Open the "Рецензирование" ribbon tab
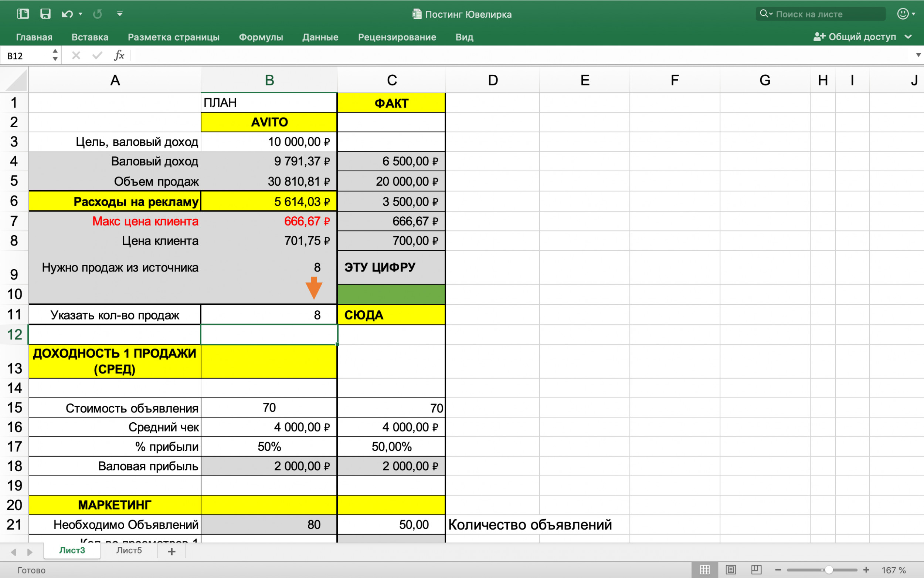924x578 pixels. (397, 37)
